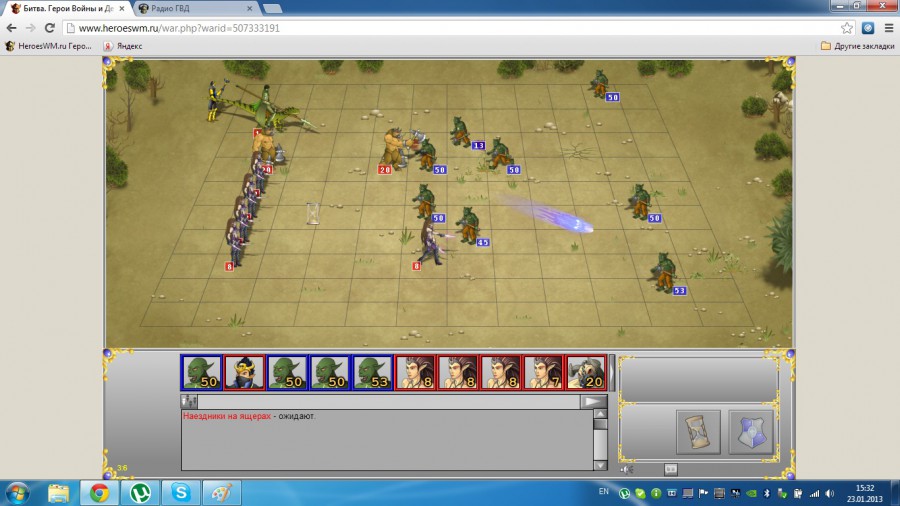This screenshot has width=900, height=506.
Task: Open Windows Start menu
Action: 17,493
